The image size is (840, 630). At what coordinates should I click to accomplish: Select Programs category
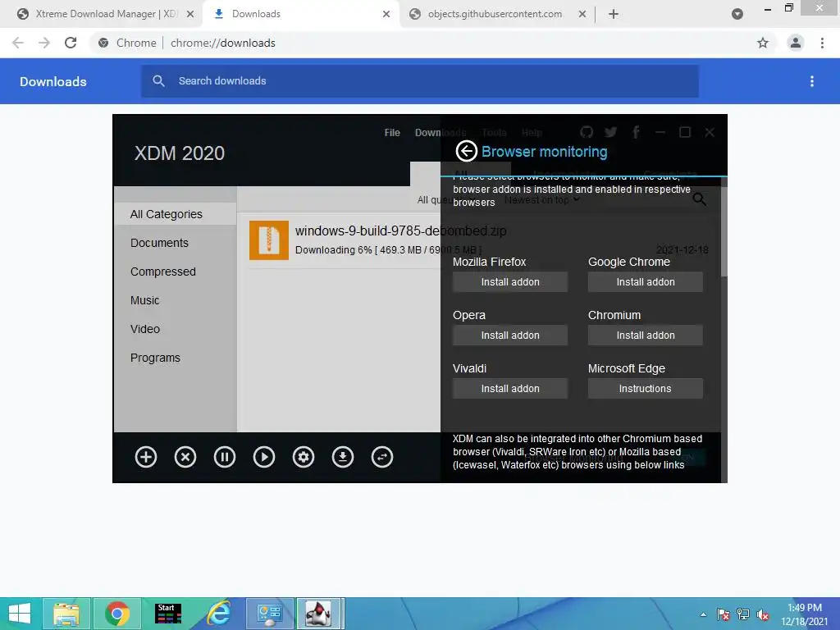tap(155, 358)
